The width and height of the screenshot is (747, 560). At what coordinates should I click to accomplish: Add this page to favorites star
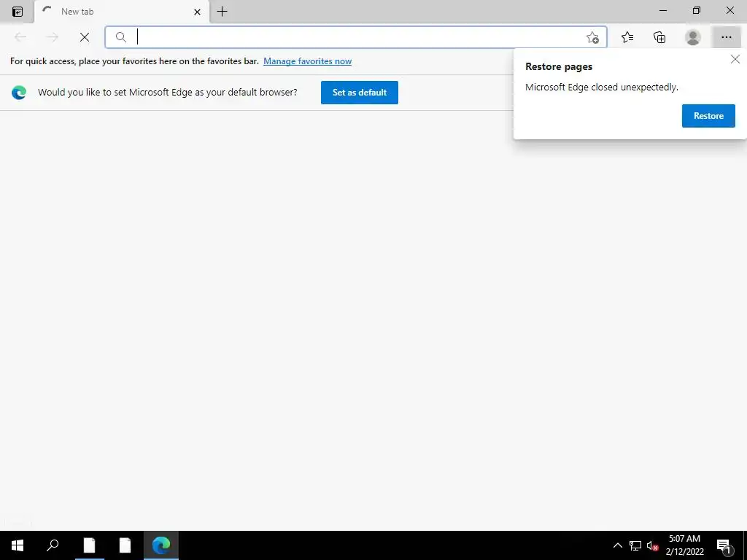coord(592,38)
